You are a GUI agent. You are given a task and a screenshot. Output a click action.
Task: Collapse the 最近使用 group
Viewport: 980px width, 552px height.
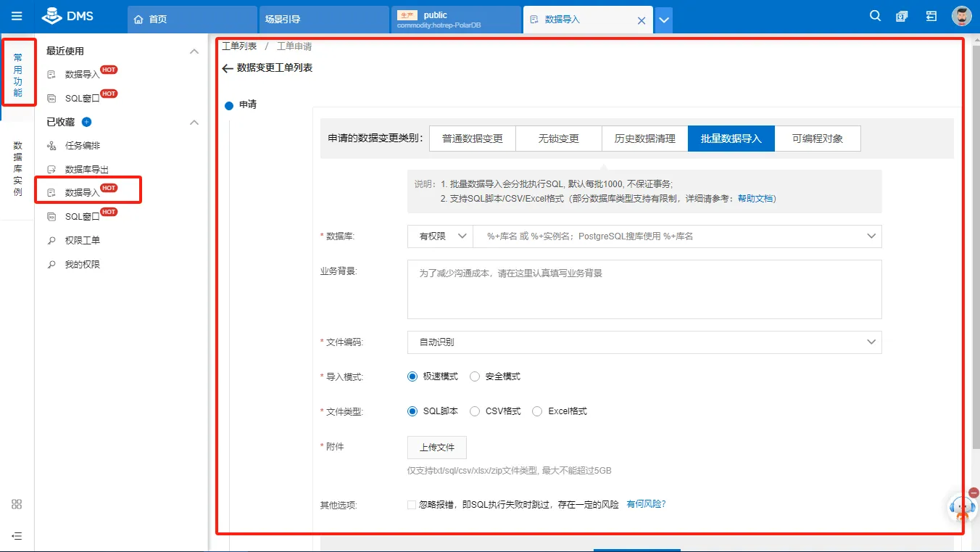coord(194,52)
